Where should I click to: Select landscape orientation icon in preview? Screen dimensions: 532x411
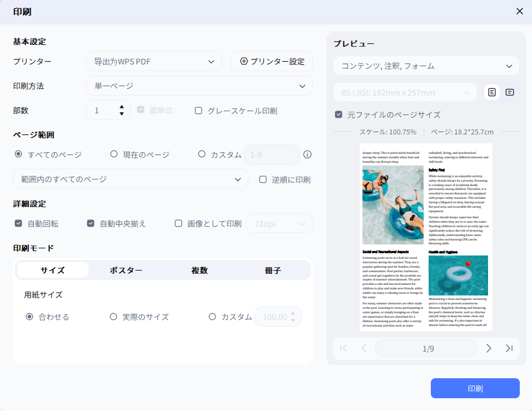510,92
